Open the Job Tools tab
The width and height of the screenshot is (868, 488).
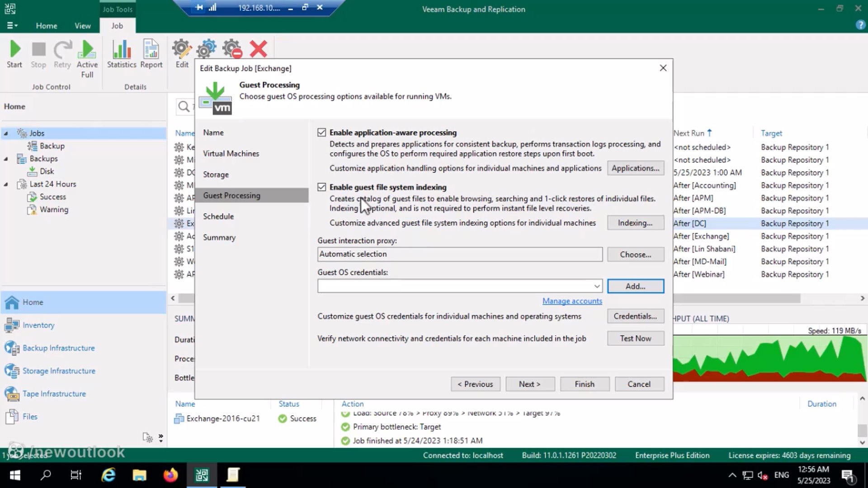(x=118, y=9)
